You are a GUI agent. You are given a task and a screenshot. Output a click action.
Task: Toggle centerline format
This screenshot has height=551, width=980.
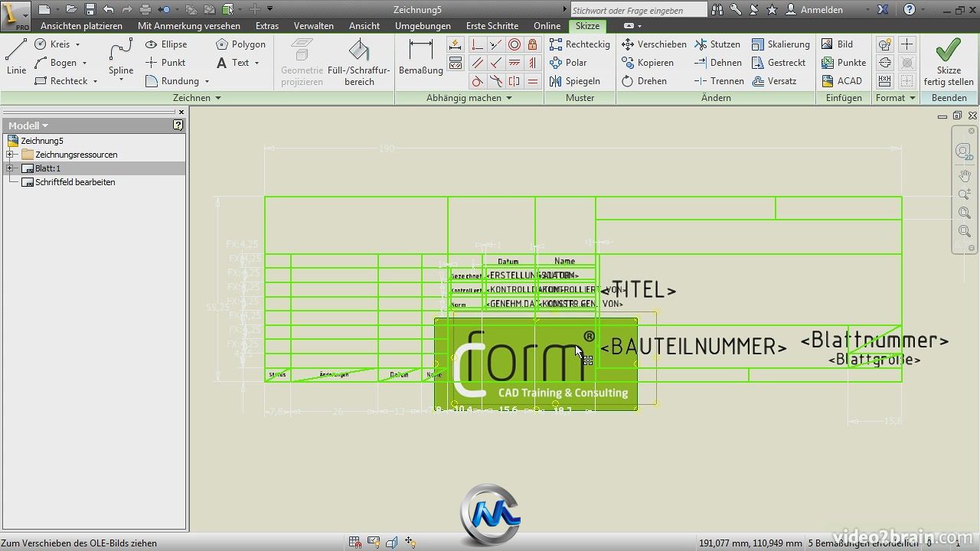(x=885, y=63)
